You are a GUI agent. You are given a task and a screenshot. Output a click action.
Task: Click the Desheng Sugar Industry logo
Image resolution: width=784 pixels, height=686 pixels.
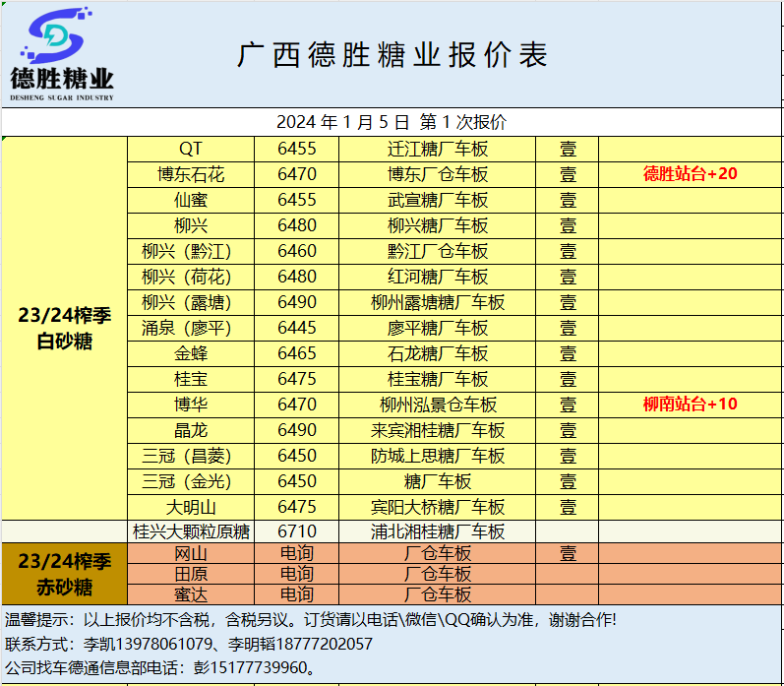click(x=61, y=54)
